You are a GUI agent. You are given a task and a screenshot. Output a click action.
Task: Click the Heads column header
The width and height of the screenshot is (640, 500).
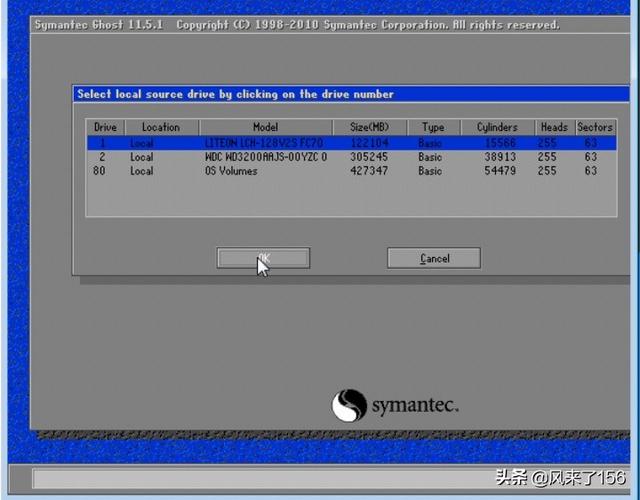(x=555, y=127)
